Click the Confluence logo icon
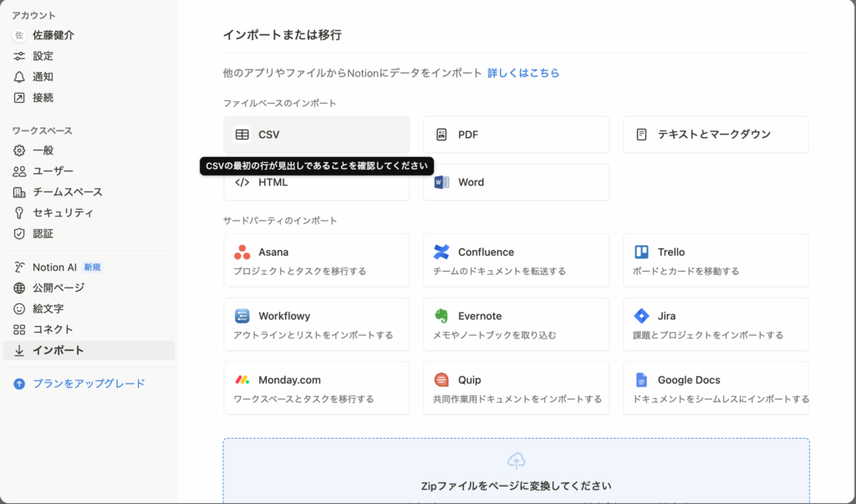The image size is (856, 504). tap(441, 252)
